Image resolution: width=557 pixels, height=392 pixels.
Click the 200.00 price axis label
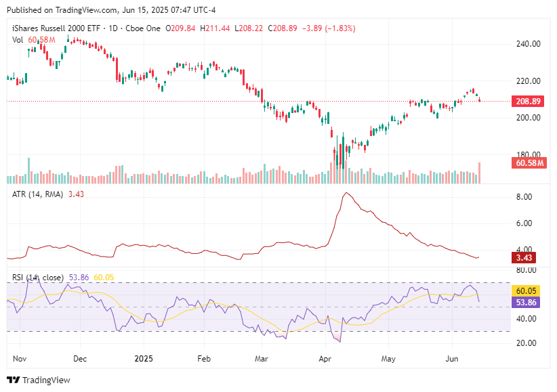coord(529,118)
